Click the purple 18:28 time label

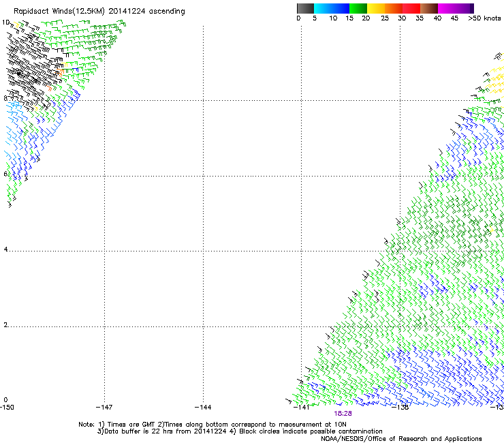click(343, 414)
